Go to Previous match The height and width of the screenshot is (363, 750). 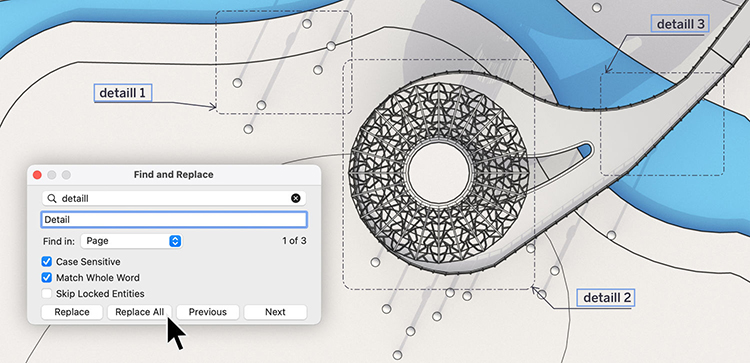pos(208,312)
